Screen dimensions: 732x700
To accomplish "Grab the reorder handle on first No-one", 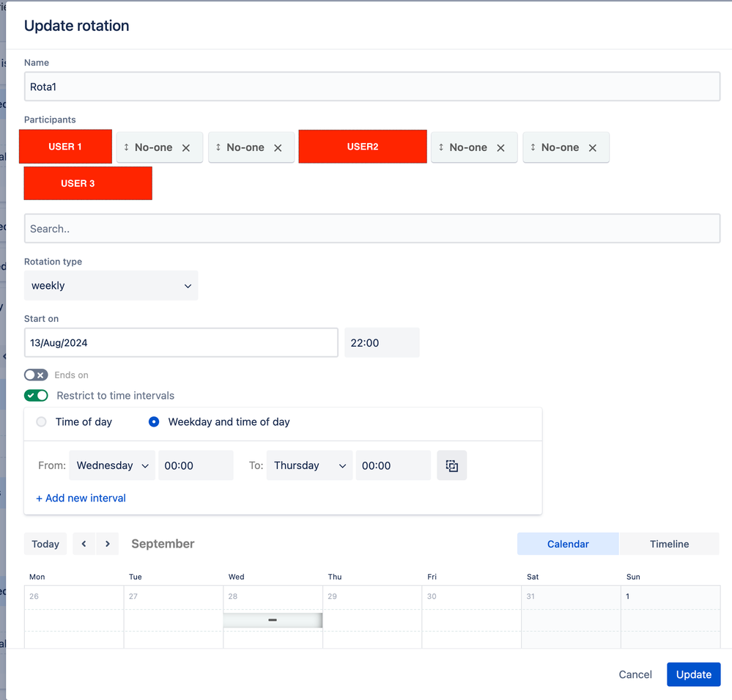I will (x=126, y=147).
